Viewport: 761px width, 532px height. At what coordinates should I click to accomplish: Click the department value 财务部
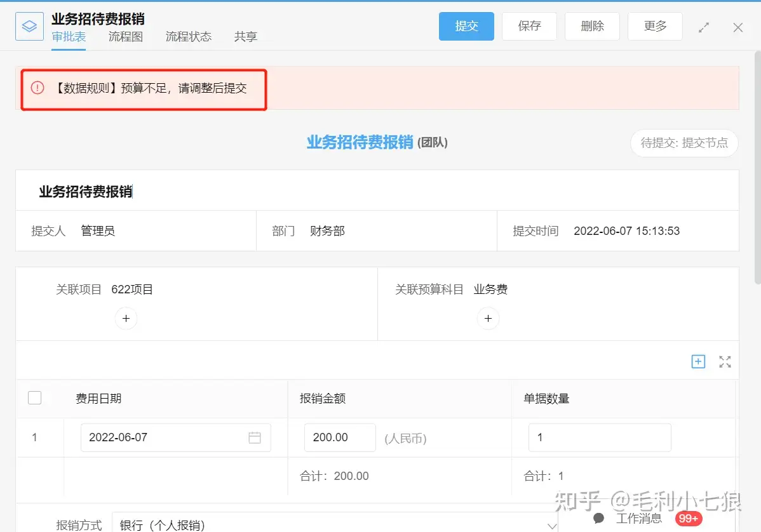click(327, 231)
